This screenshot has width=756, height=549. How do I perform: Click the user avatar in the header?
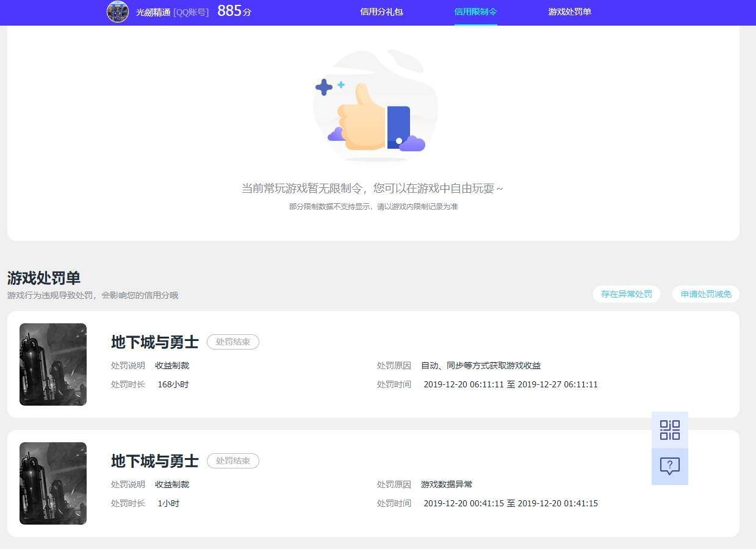click(x=118, y=12)
